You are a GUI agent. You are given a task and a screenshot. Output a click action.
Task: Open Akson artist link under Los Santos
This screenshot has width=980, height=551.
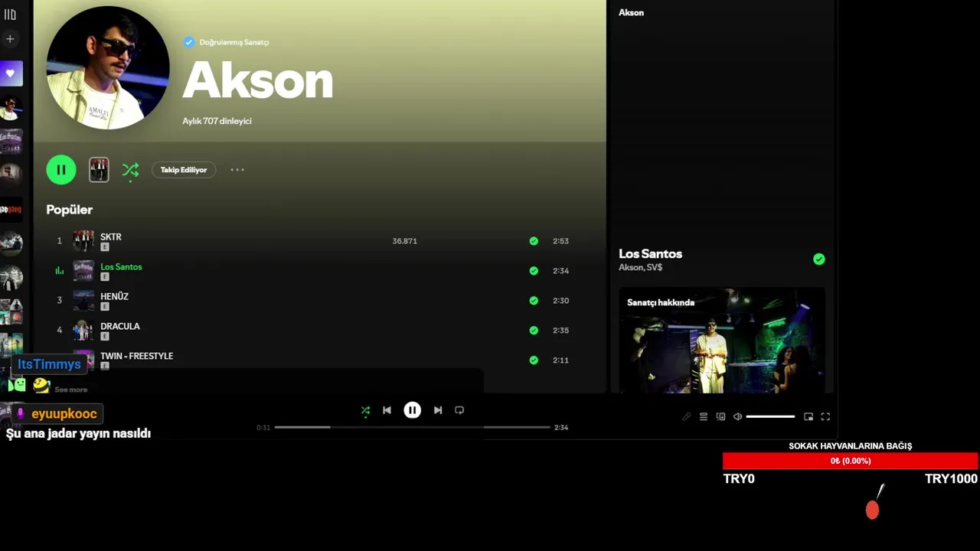[x=630, y=268]
